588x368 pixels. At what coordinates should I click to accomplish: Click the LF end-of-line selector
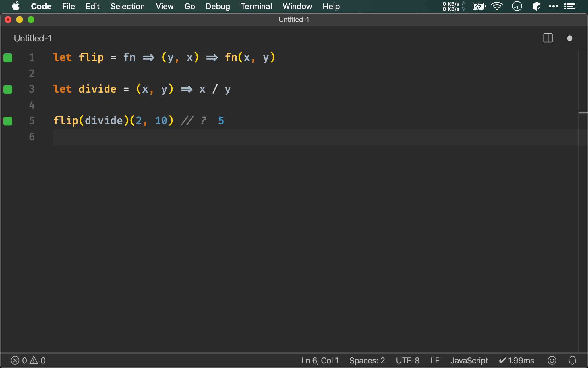435,361
